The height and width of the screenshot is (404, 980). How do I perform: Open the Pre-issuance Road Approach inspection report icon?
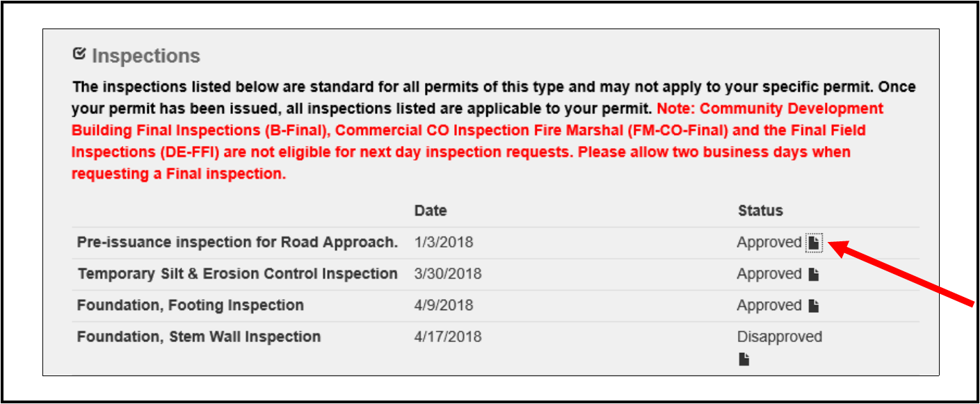click(814, 241)
